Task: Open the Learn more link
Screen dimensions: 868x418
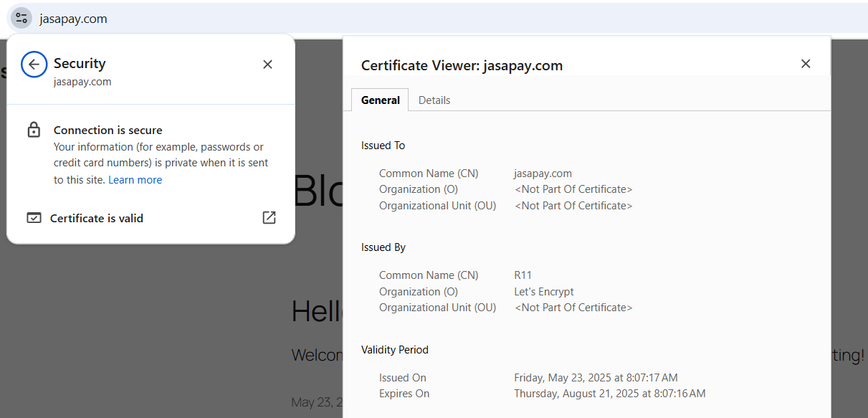Action: 135,180
